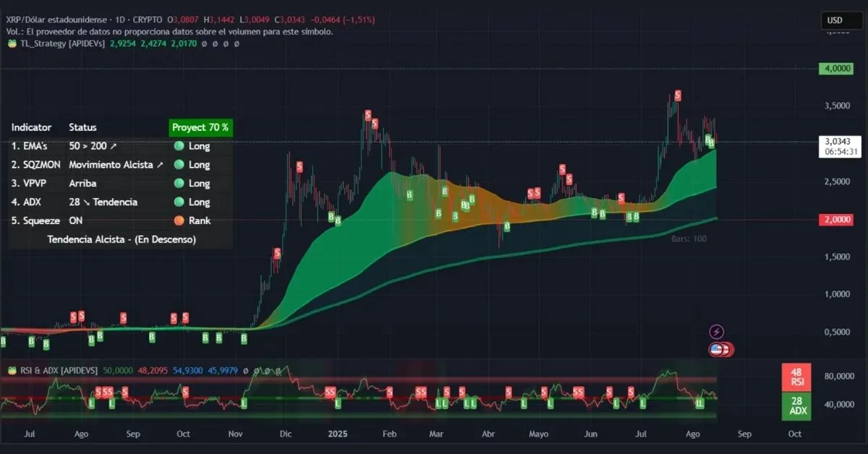
Task: Toggle the green Long dot for EMA's 50>200
Action: point(179,145)
